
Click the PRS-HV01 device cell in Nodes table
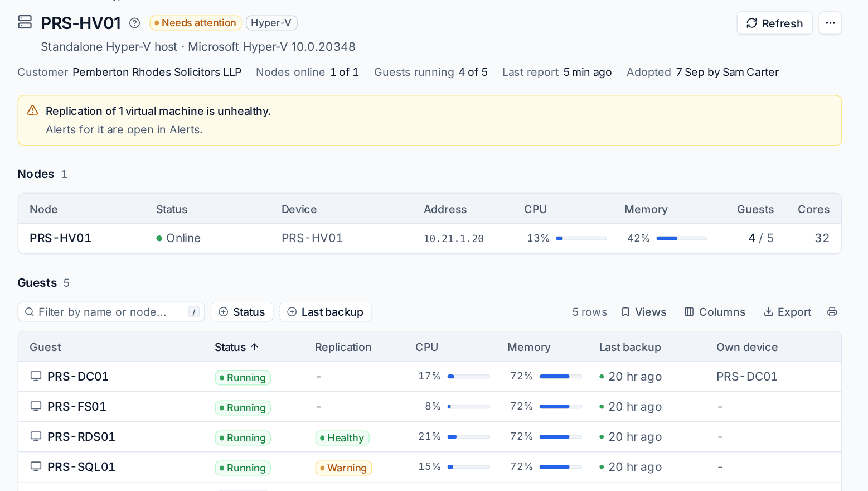click(312, 238)
